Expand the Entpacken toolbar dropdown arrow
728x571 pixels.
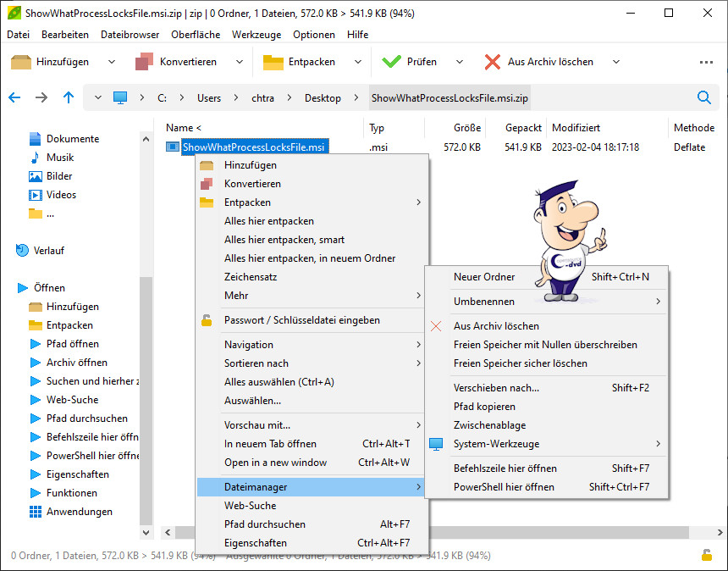pyautogui.click(x=357, y=62)
